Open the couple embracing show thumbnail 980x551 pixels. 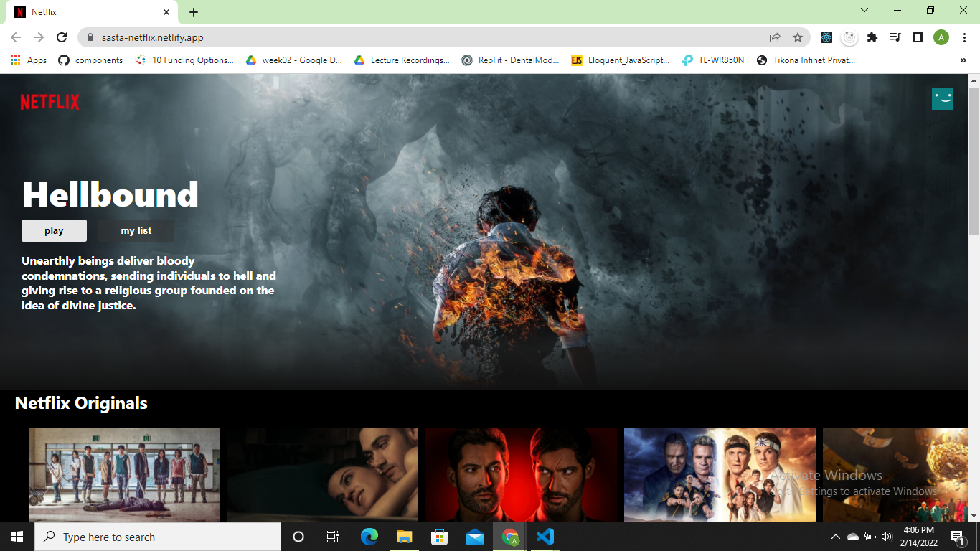(x=323, y=475)
